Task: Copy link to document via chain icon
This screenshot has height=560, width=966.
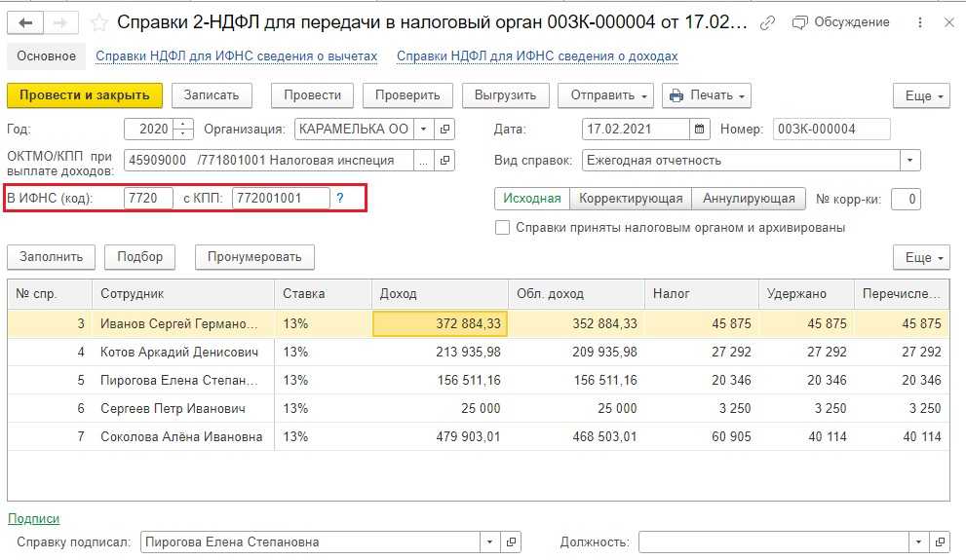Action: pos(767,22)
